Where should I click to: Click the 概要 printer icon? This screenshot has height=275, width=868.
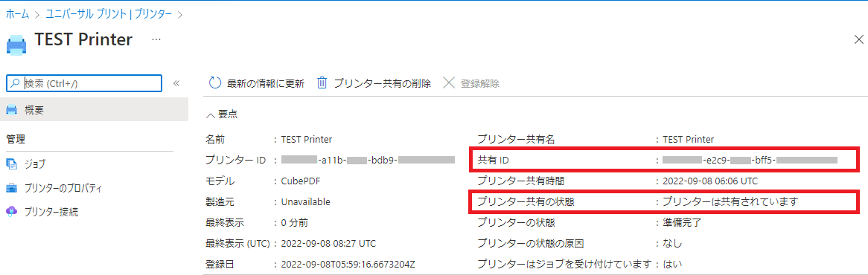click(x=12, y=110)
